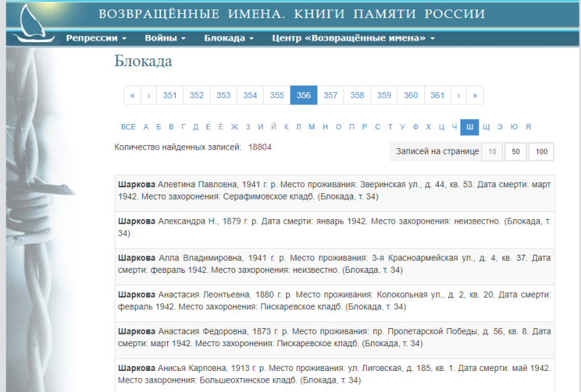This screenshot has height=392, width=581.
Task: Filter names by letter В
Action: [x=171, y=127]
